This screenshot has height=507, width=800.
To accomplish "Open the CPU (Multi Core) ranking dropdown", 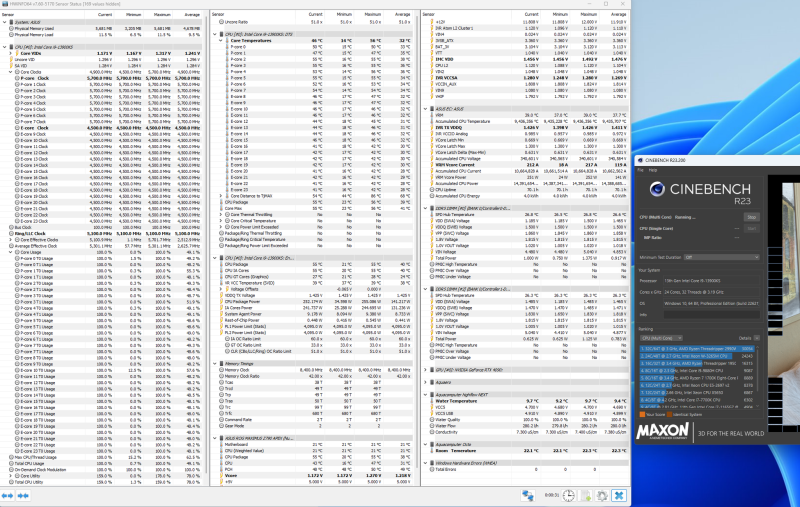I will coord(661,338).
